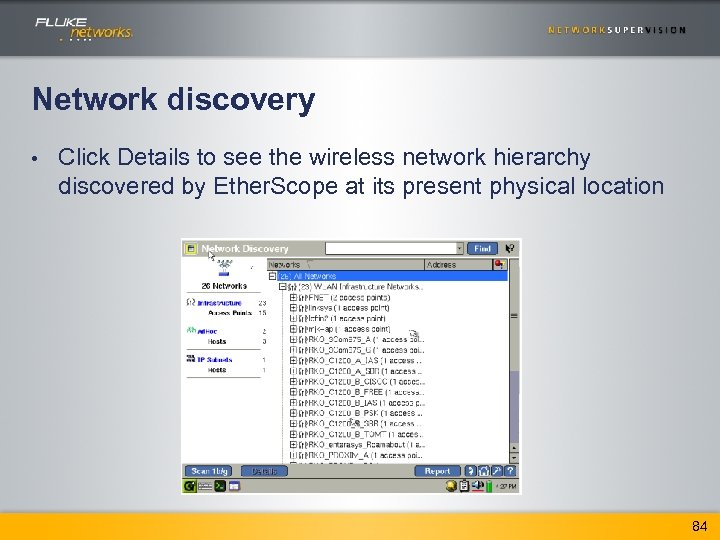Open the green start menu icon in the taskbar
The image size is (720, 540).
point(190,486)
